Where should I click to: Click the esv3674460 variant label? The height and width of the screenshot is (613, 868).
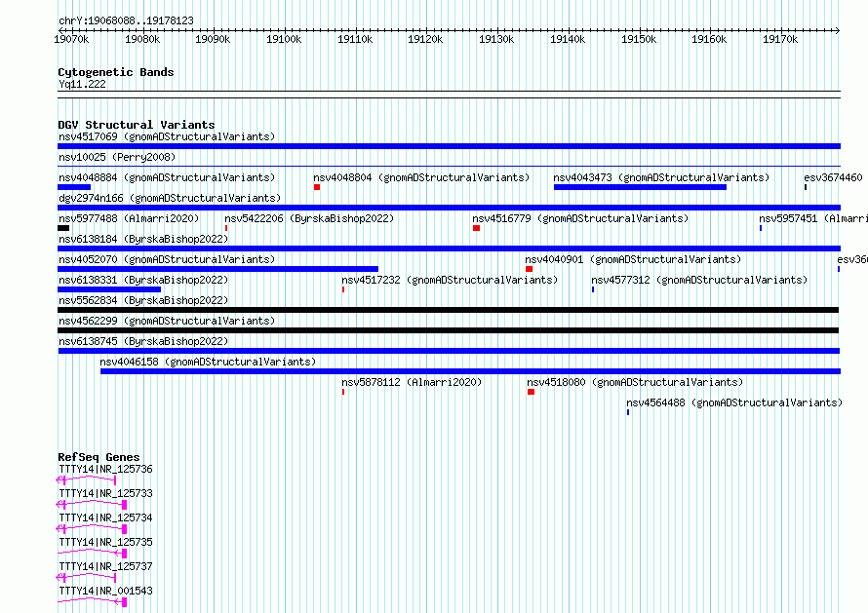pos(833,177)
